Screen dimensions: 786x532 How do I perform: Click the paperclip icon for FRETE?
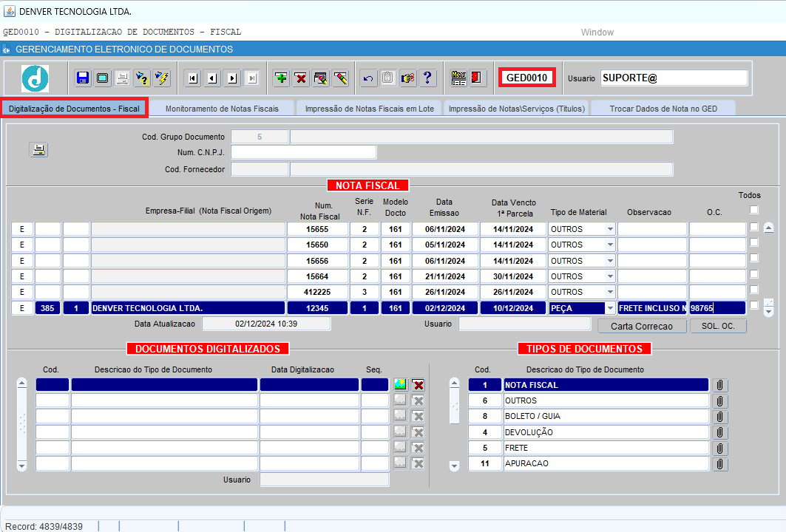click(720, 448)
